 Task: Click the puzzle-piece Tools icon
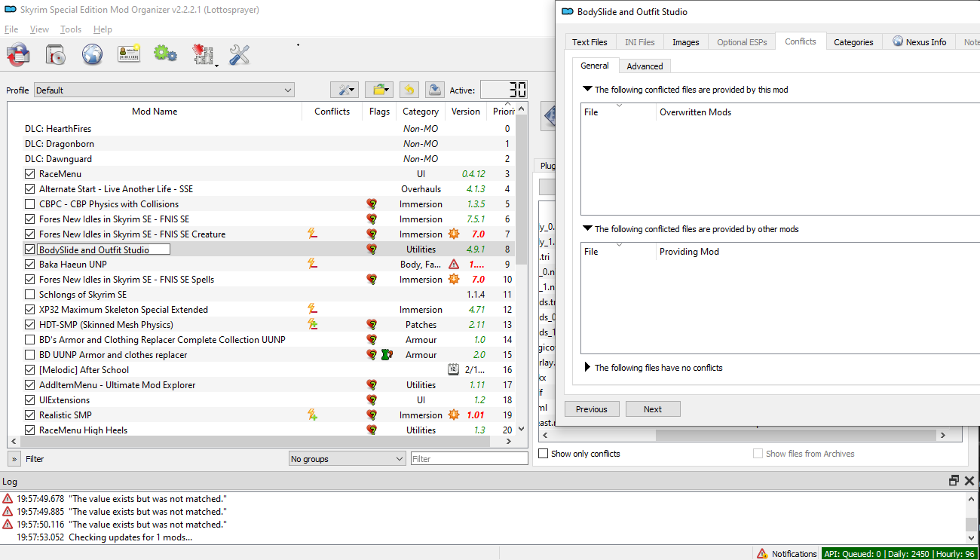click(204, 54)
